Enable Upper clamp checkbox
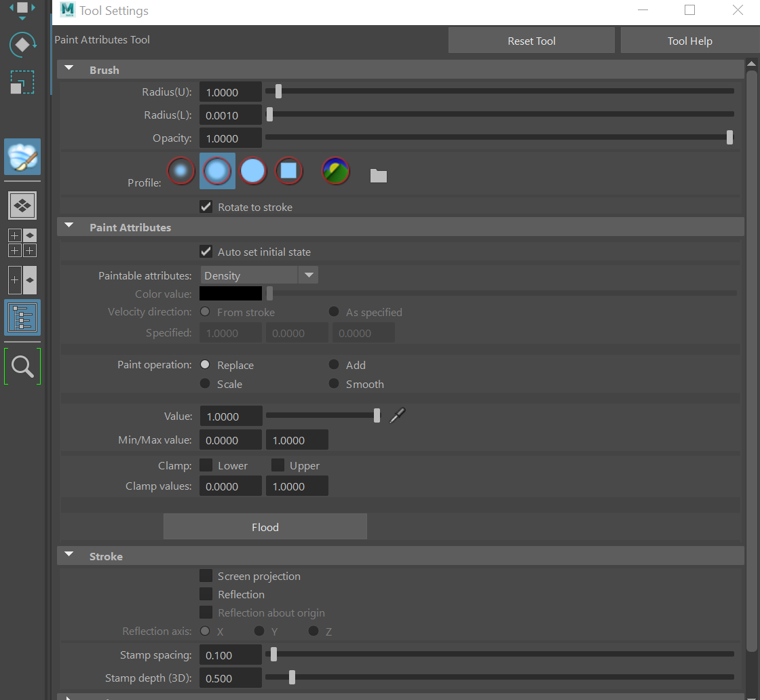760x700 pixels. tap(278, 465)
